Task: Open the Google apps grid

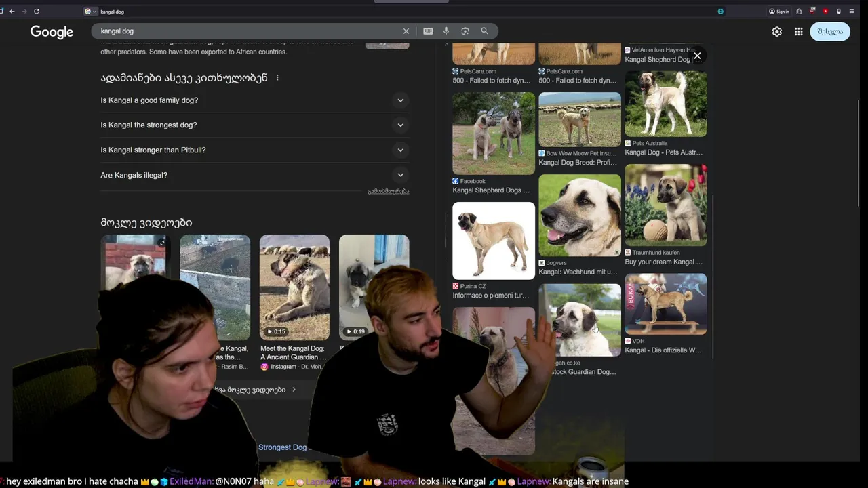Action: [799, 32]
